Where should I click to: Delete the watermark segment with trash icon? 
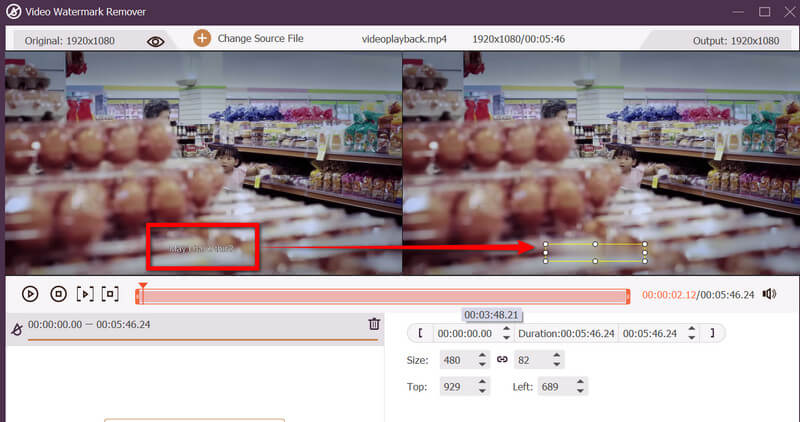(374, 324)
